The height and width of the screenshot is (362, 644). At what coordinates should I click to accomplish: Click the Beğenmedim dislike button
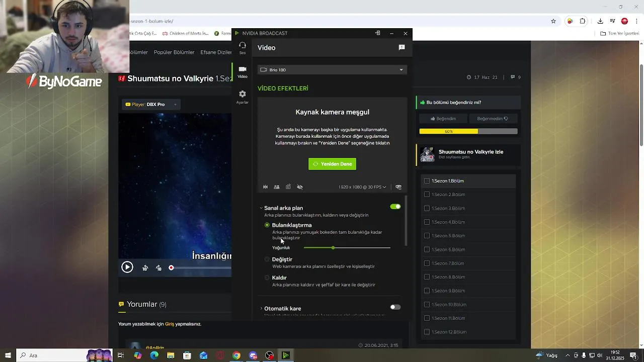point(493,119)
